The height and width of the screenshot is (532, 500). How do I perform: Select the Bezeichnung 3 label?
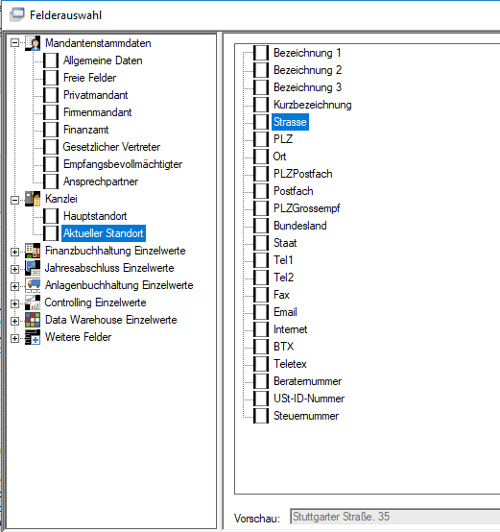pyautogui.click(x=307, y=88)
